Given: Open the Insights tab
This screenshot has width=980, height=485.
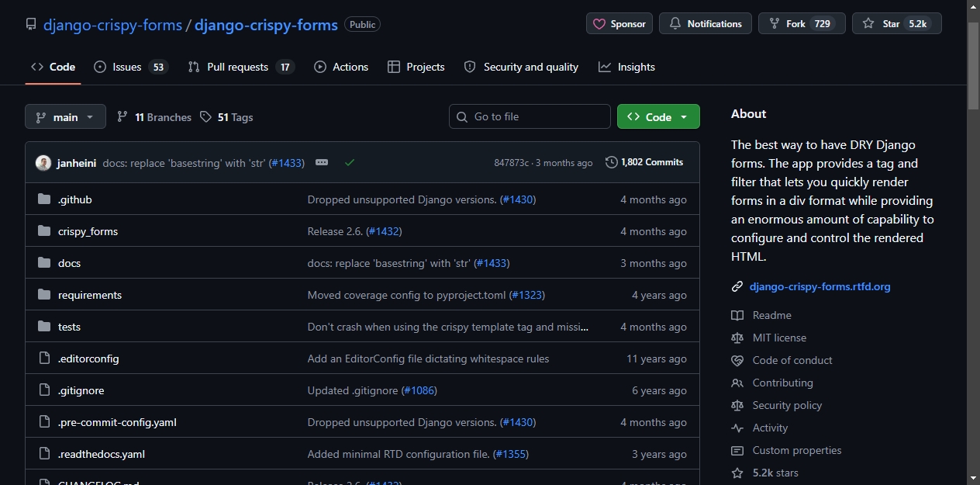Looking at the screenshot, I should point(626,67).
